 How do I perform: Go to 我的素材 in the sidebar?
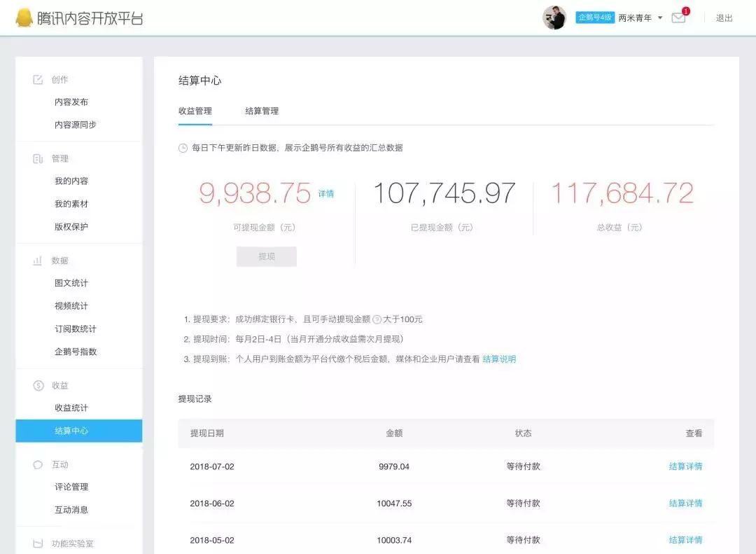pos(71,204)
